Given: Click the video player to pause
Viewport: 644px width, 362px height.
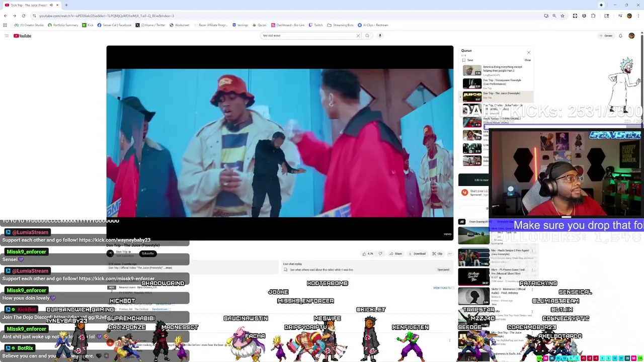Looking at the screenshot, I should tap(280, 143).
